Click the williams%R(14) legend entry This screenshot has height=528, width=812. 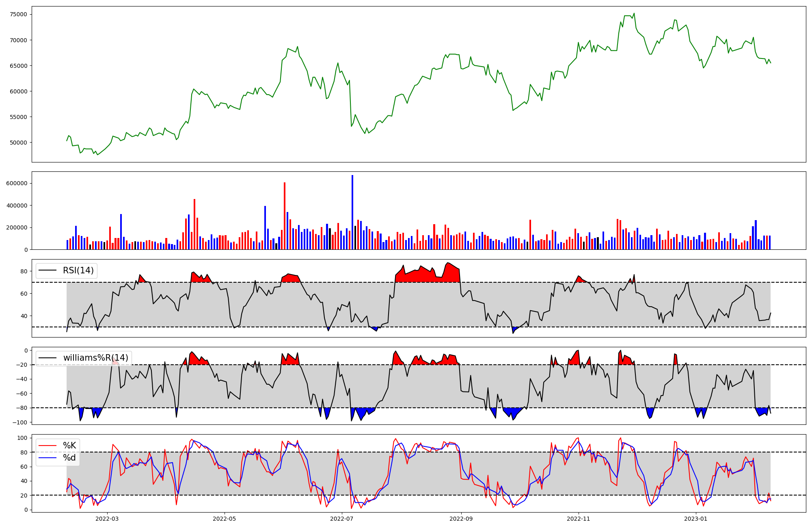pos(95,358)
